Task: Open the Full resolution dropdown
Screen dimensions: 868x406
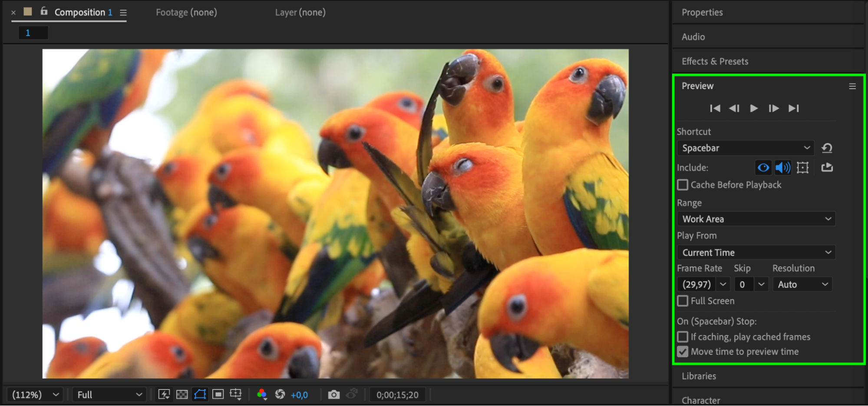Action: click(x=109, y=395)
